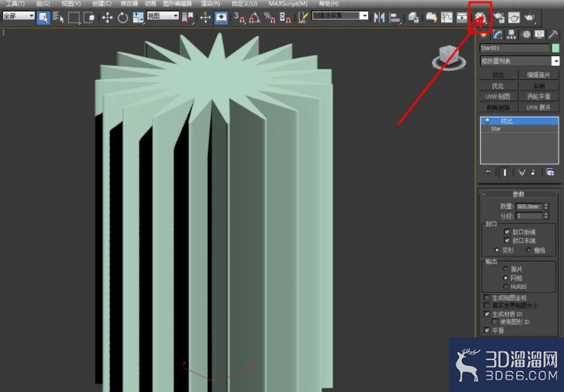The image size is (564, 392).
Task: Switch to the Utilities panel tab
Action: [553, 35]
